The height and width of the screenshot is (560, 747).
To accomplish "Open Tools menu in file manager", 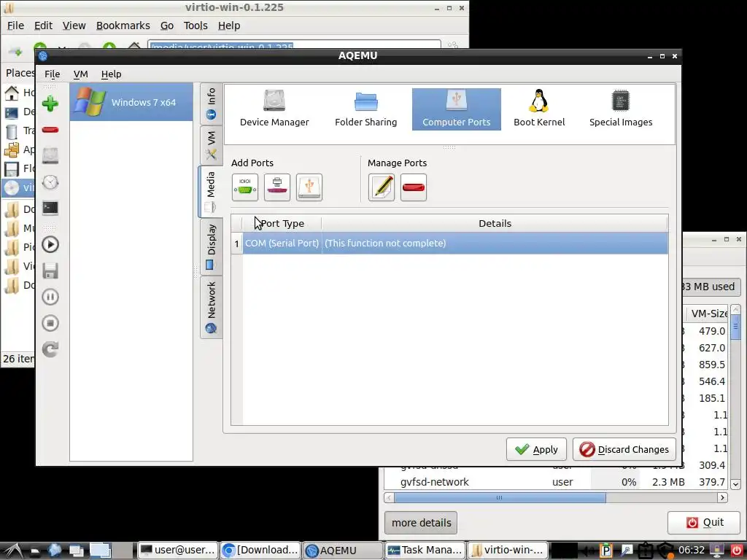I will point(196,26).
